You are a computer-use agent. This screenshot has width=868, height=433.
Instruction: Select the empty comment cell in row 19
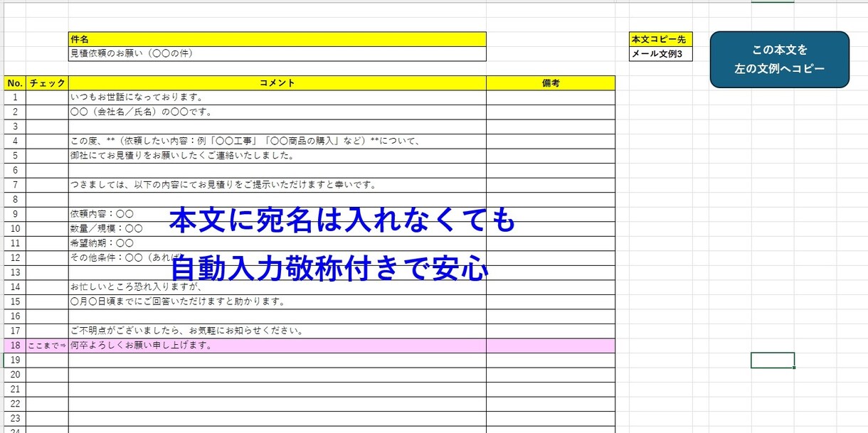(x=277, y=360)
